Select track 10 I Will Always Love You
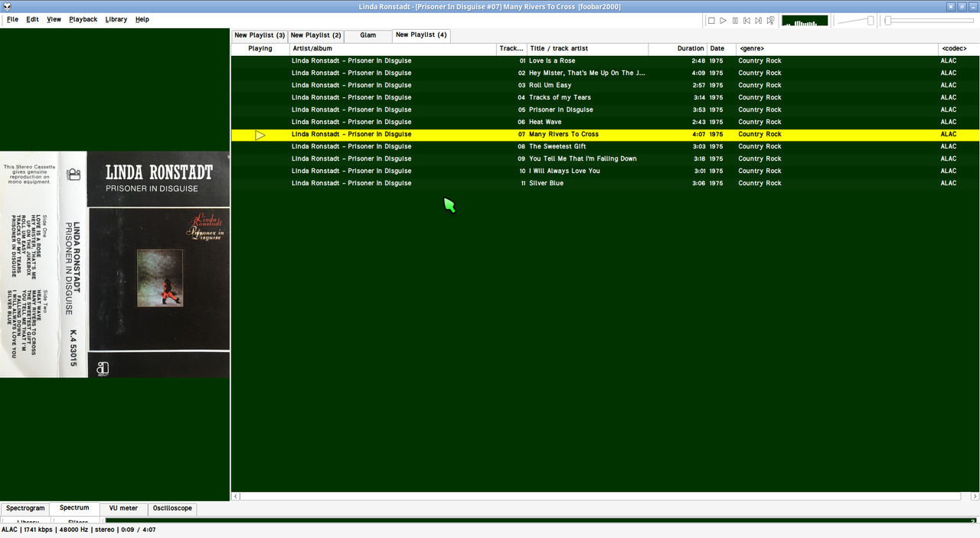Image resolution: width=980 pixels, height=538 pixels. (x=605, y=171)
